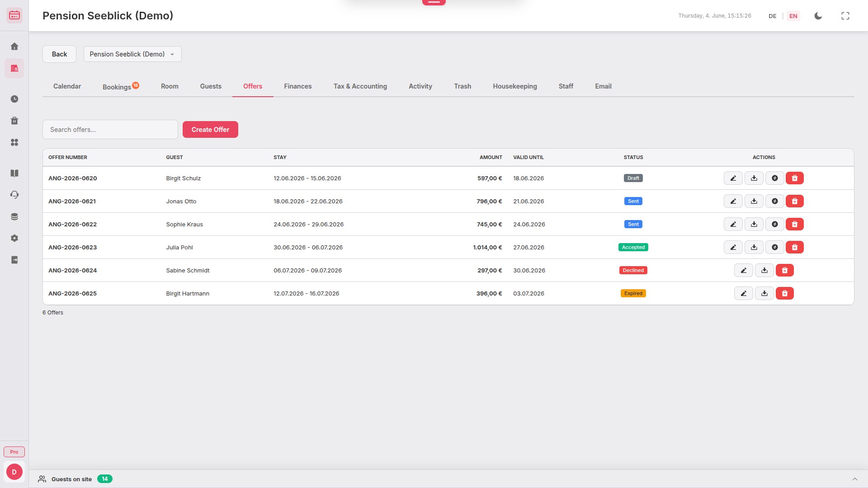Click the Accepted status badge
Viewport: 868px width, 488px height.
[x=633, y=247]
